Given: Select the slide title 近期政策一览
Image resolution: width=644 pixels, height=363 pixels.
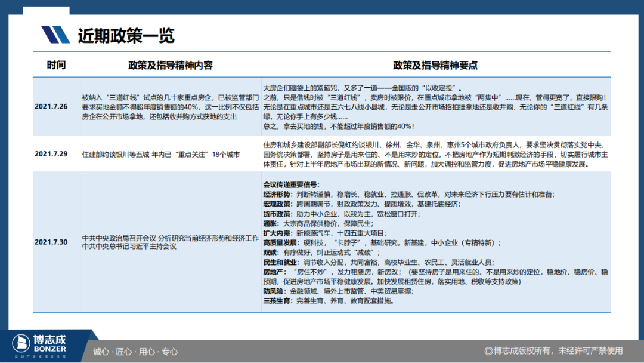Looking at the screenshot, I should pyautogui.click(x=126, y=36).
